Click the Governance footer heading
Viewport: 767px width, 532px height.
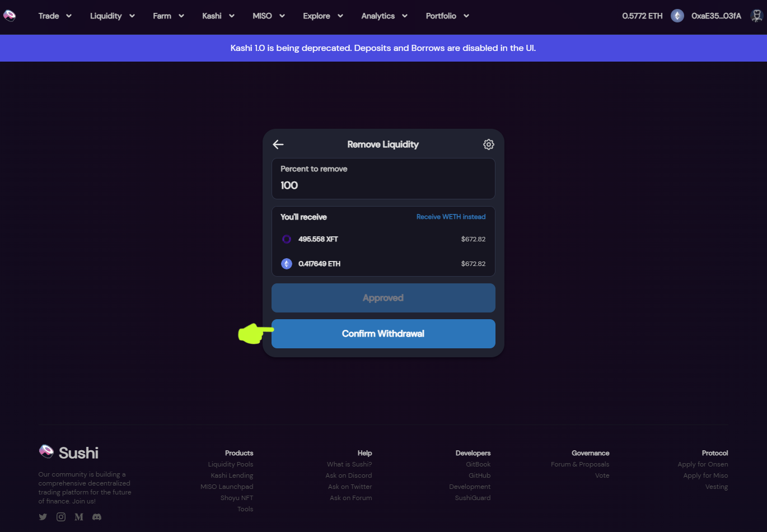click(591, 453)
